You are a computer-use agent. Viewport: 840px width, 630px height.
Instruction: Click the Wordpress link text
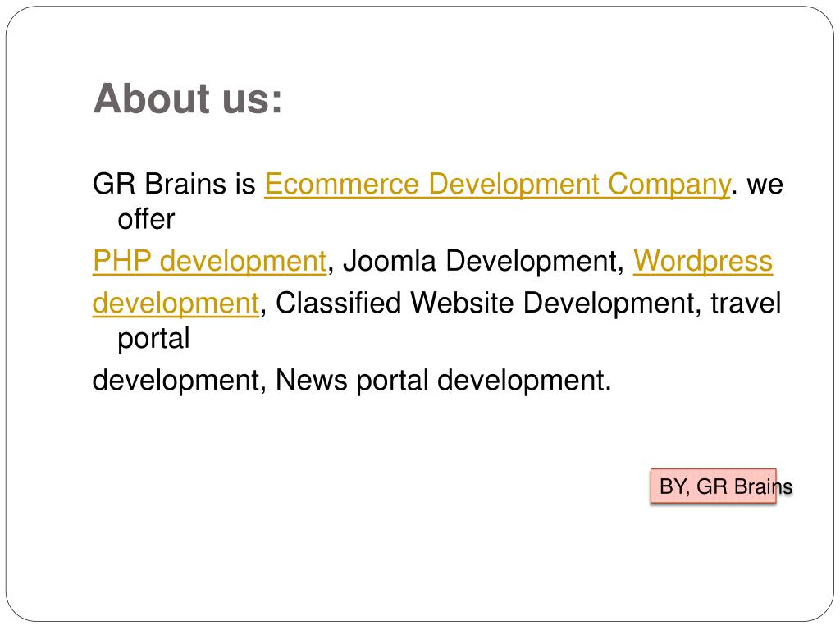pos(703,262)
